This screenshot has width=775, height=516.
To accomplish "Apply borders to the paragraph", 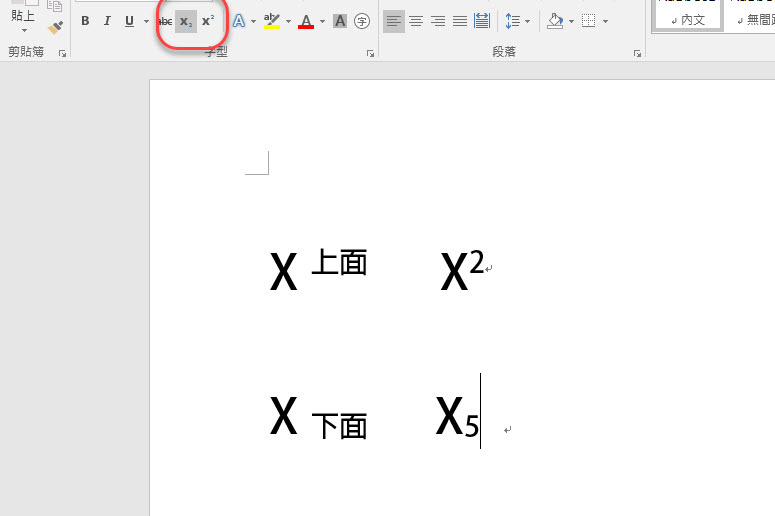I will tap(588, 21).
